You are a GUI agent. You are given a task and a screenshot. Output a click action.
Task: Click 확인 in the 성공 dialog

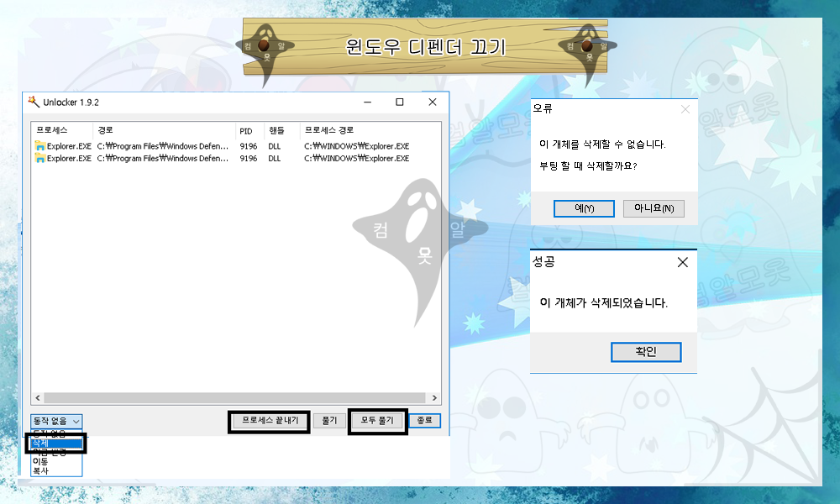tap(646, 352)
